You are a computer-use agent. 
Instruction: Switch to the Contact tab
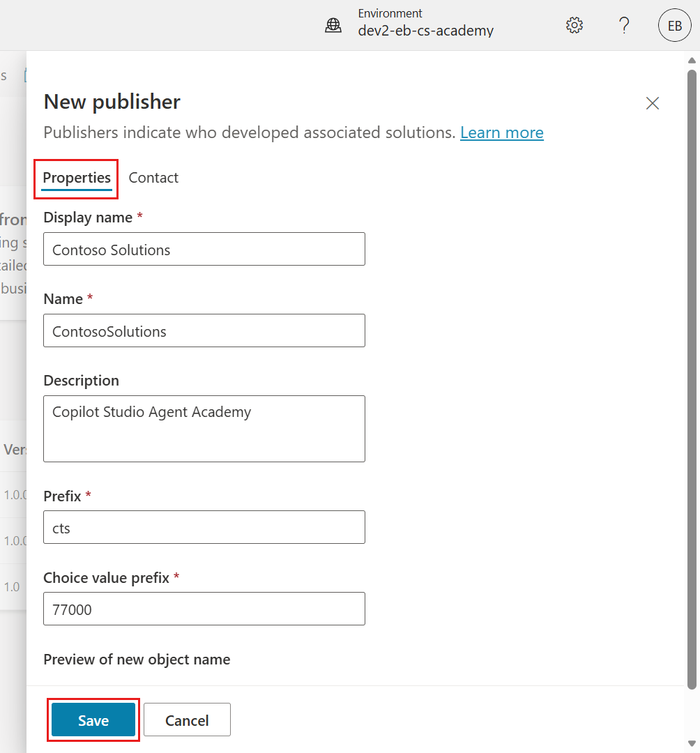[153, 178]
